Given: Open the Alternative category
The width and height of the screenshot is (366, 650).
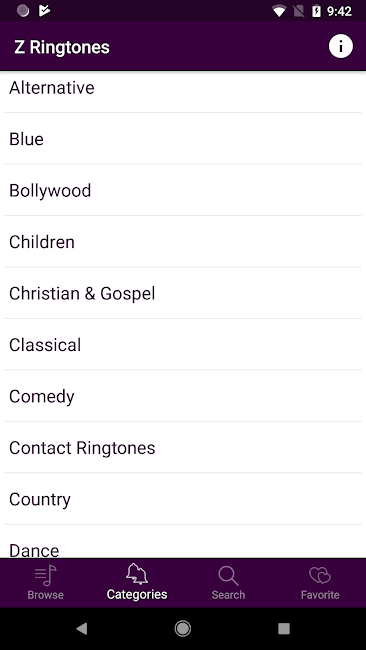Looking at the screenshot, I should [183, 88].
